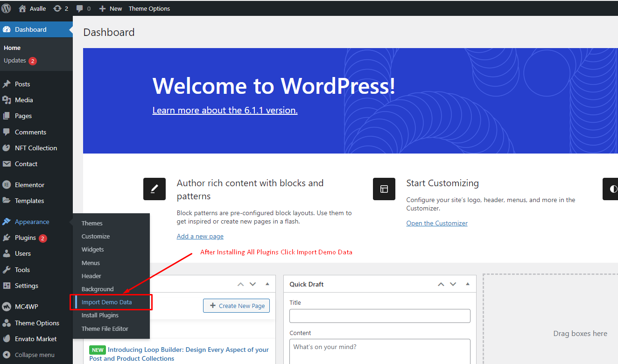This screenshot has width=618, height=364.
Task: Click the Appearance paintbrush icon
Action: pos(7,222)
